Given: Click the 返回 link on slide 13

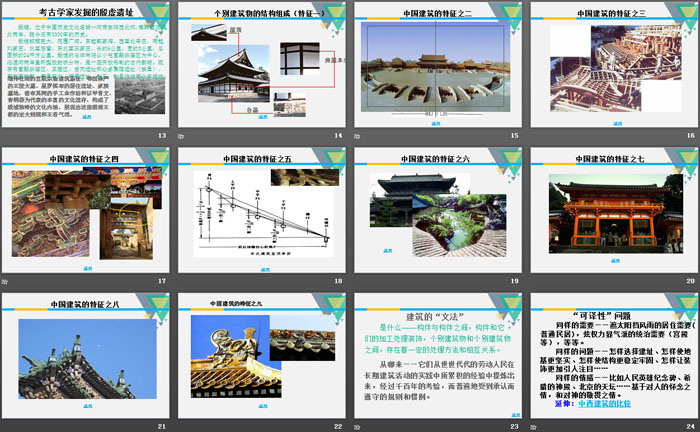Looking at the screenshot, I should [87, 116].
